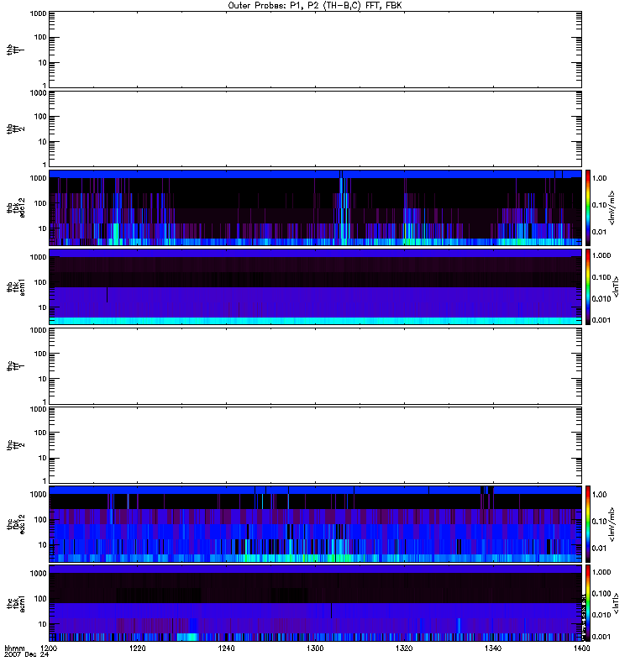Click inside the thc fbk edc12 spectrogram
Screen dimensions: 630x672
point(315,524)
